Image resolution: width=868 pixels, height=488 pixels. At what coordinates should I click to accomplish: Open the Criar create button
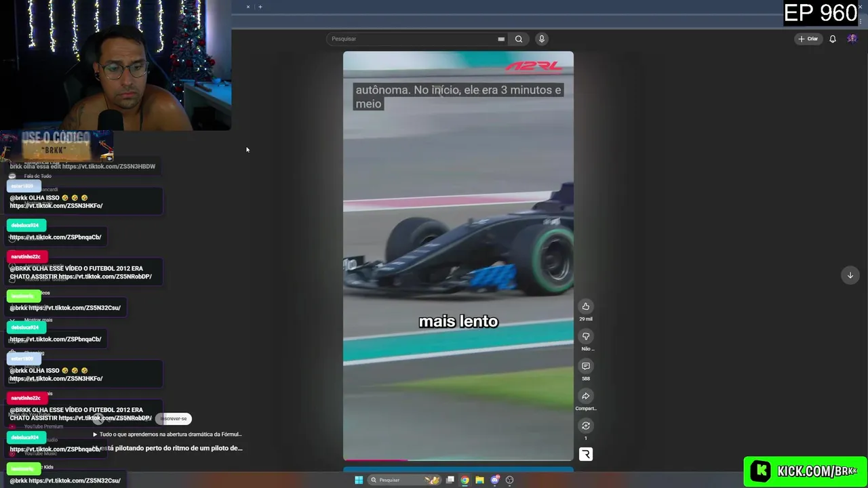(808, 39)
